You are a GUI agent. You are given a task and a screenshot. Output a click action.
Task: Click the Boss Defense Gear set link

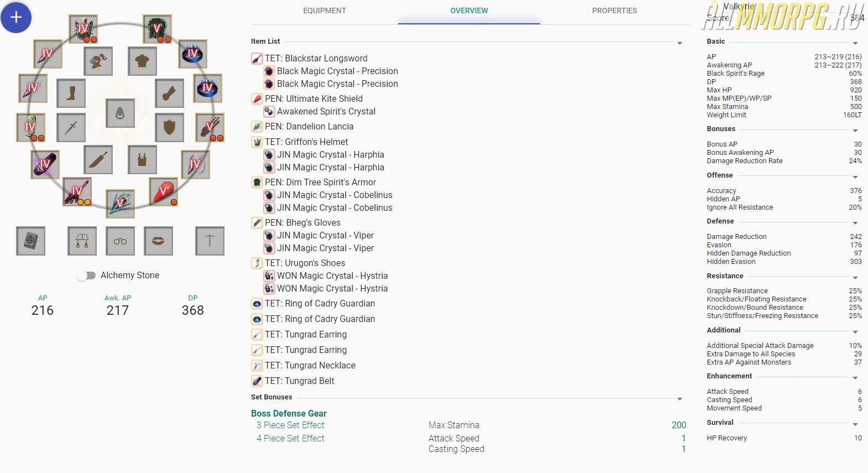[289, 413]
